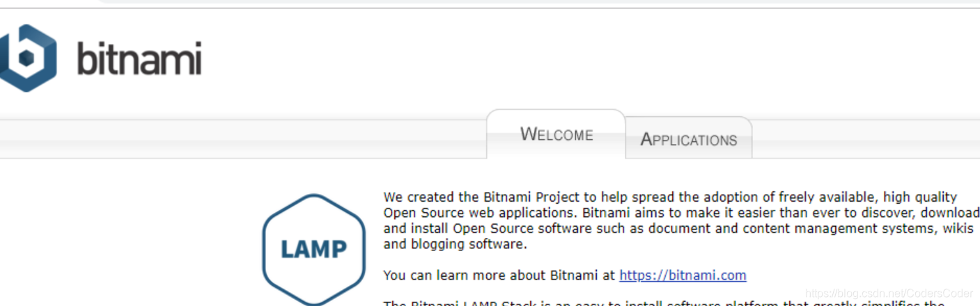Screen dimensions: 980x306
Task: Switch to the Applications tab
Action: click(688, 139)
